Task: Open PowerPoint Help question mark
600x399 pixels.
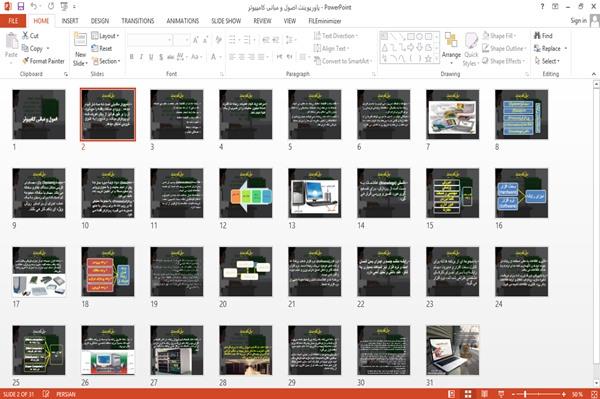Action: [542, 7]
